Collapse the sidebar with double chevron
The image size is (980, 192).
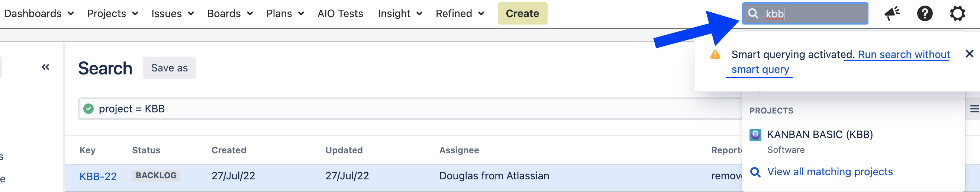[x=45, y=67]
